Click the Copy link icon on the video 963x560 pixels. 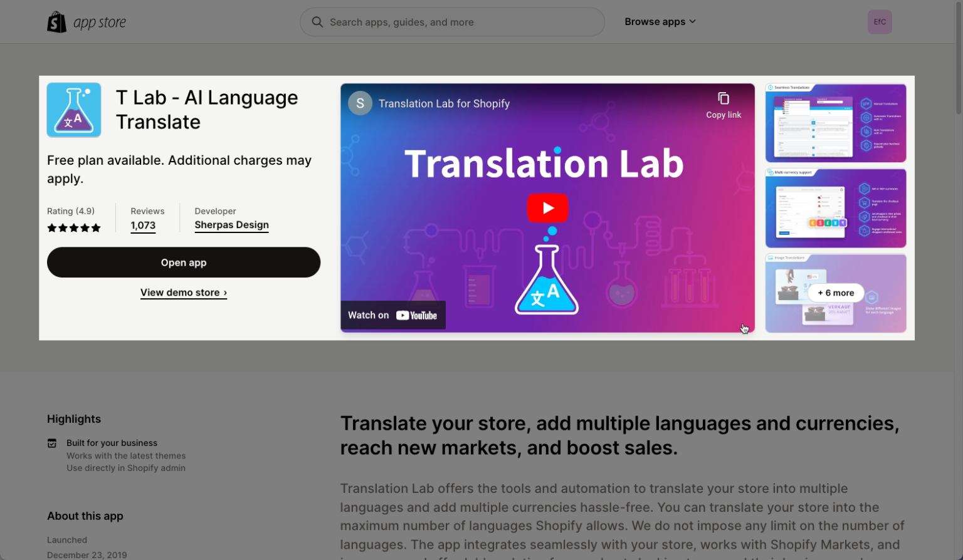point(723,99)
